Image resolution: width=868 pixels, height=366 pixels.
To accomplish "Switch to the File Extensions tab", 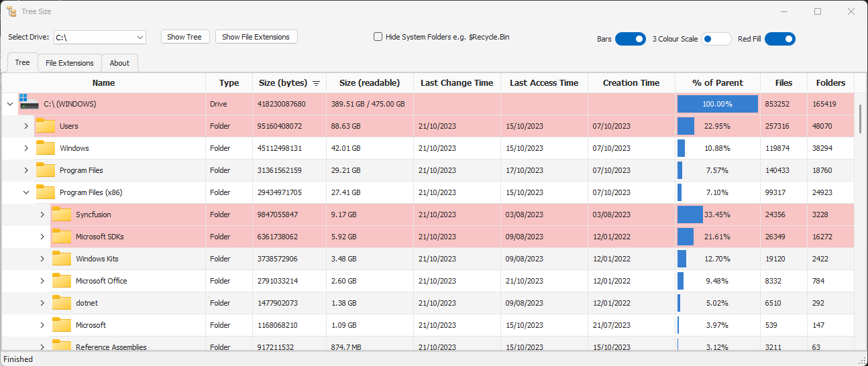I will point(70,63).
